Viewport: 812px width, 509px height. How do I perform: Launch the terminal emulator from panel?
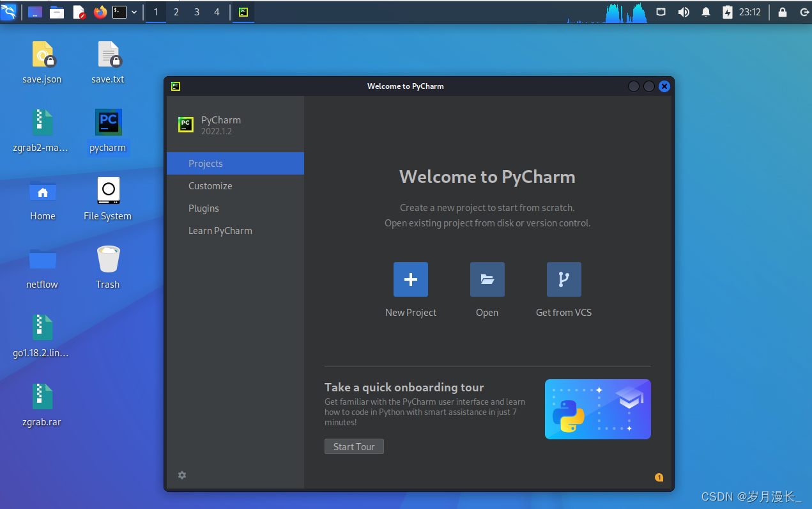click(119, 12)
